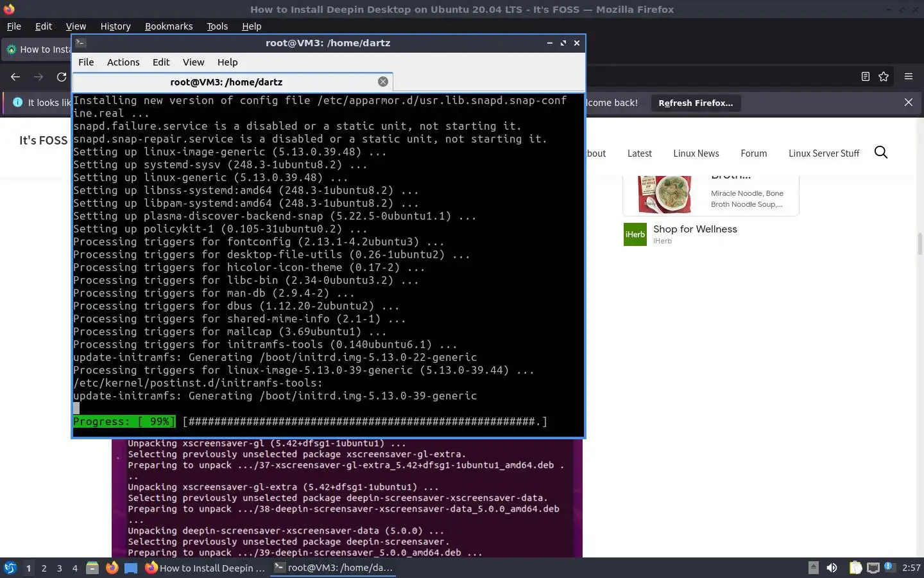Switch to the root@VM3 terminal taskbar entry

tap(333, 568)
